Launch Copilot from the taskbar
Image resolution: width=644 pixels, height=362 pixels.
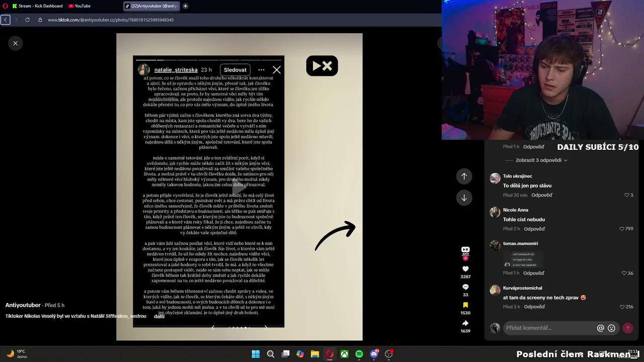tap(300, 354)
